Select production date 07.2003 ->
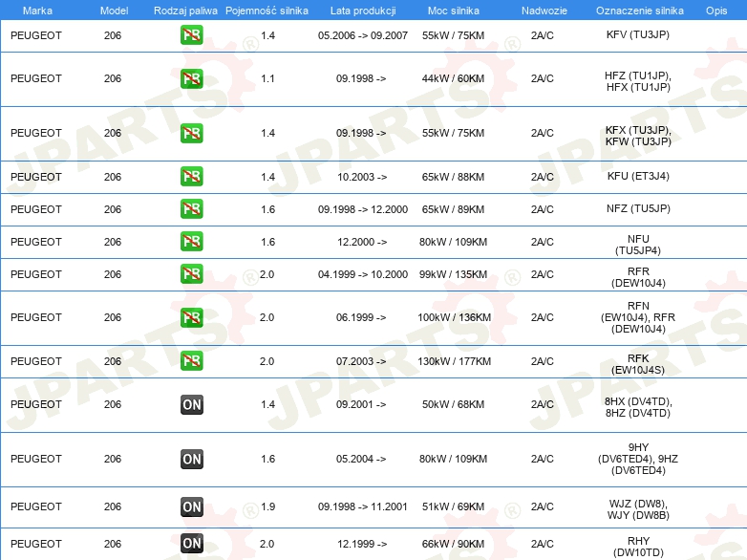The width and height of the screenshot is (747, 560). tap(361, 361)
